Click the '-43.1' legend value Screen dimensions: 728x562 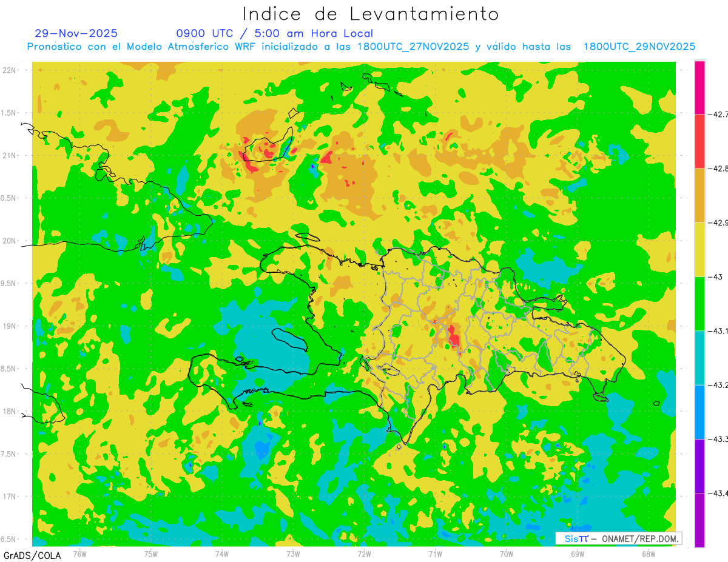718,331
